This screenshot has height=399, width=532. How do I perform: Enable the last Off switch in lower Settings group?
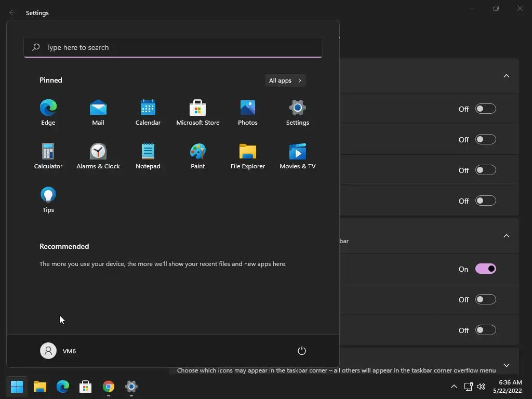coord(486,330)
